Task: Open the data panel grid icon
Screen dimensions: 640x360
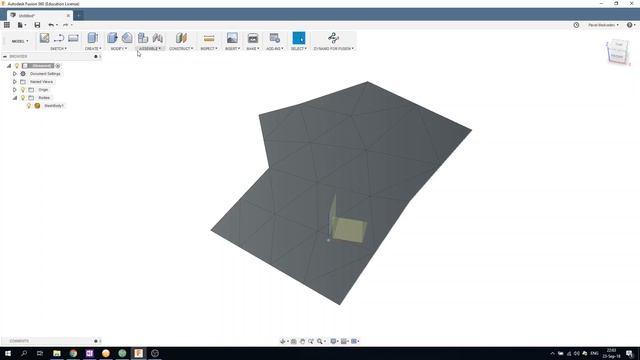Action: (x=7, y=25)
